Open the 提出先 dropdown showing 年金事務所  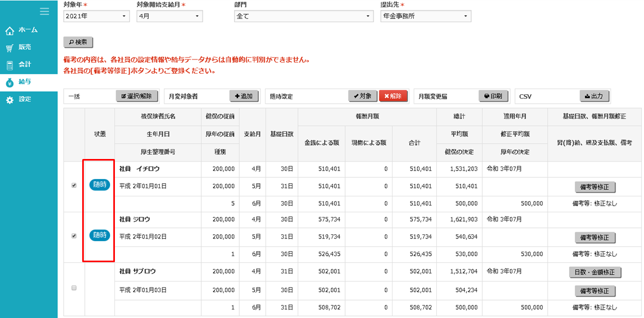point(425,16)
